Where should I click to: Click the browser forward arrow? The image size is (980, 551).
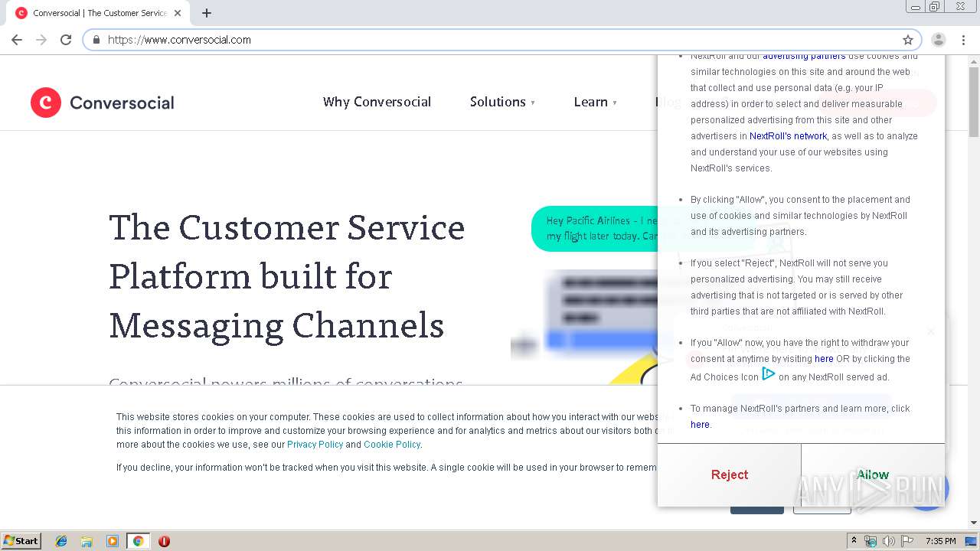click(41, 40)
